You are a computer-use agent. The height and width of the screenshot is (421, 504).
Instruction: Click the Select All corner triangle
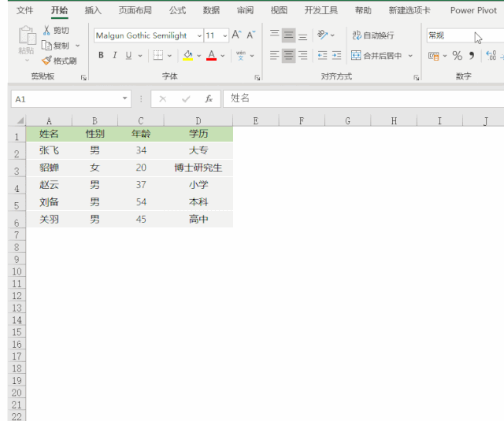pyautogui.click(x=20, y=120)
